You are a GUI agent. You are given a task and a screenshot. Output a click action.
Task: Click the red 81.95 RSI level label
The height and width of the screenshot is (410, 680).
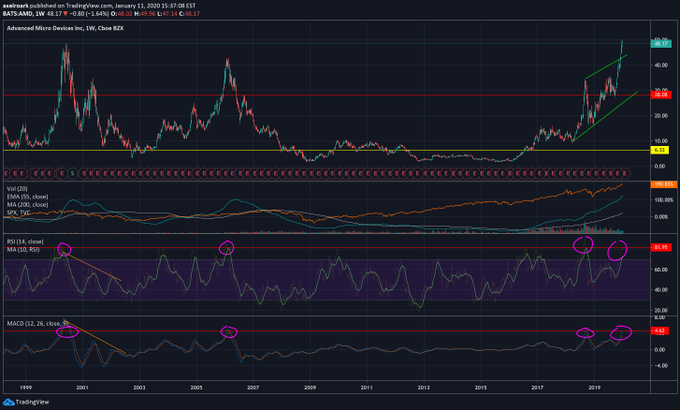(x=660, y=247)
